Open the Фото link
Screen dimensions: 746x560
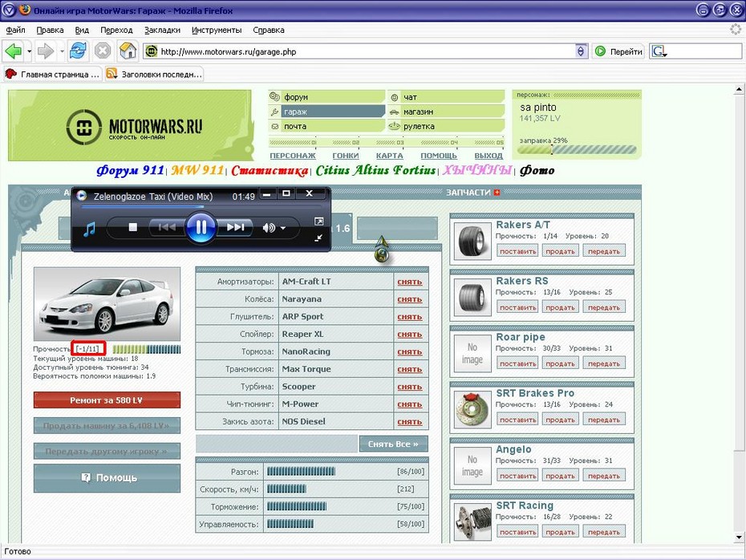[537, 170]
